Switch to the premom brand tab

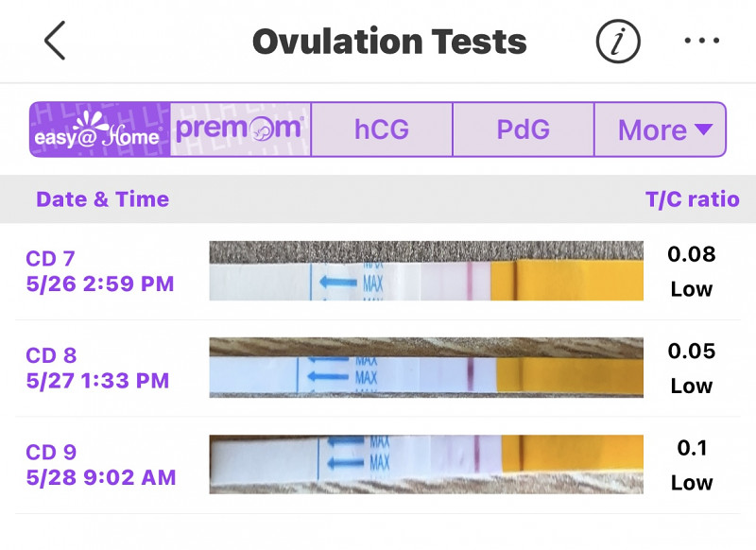point(241,129)
